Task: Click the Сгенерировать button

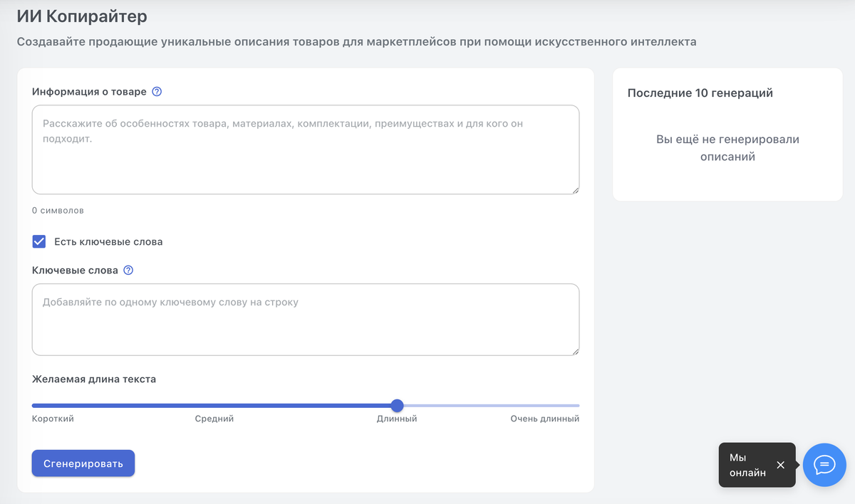Action: [83, 463]
